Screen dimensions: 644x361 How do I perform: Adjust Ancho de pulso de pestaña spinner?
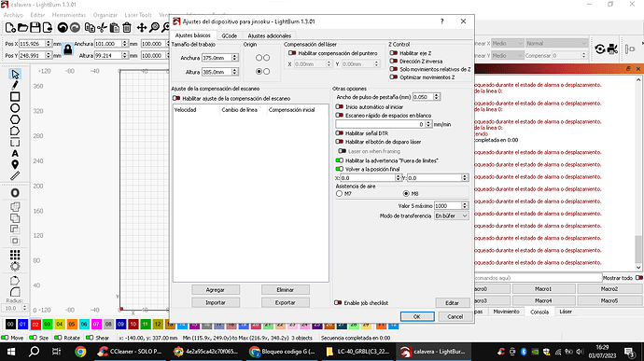[437, 97]
